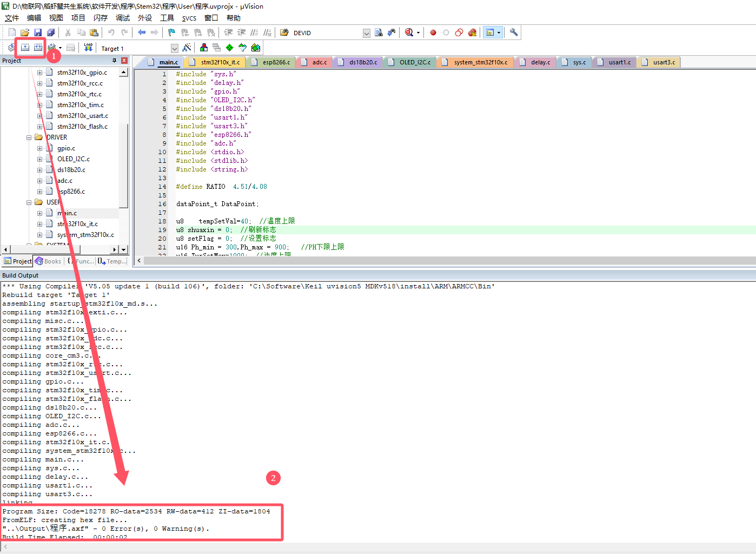Expand the gpio.c tree node
Screen dimensions: 756x554
click(39, 148)
